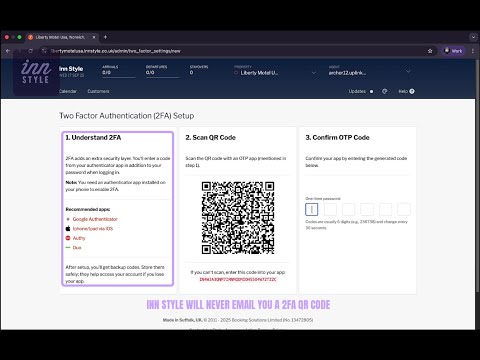Click the red Authy icon
Viewport: 480px width, 360px height.
[x=68, y=238]
